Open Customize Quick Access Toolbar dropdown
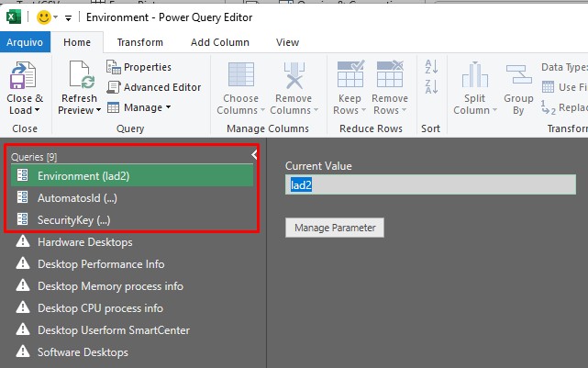The image size is (588, 368). point(68,17)
